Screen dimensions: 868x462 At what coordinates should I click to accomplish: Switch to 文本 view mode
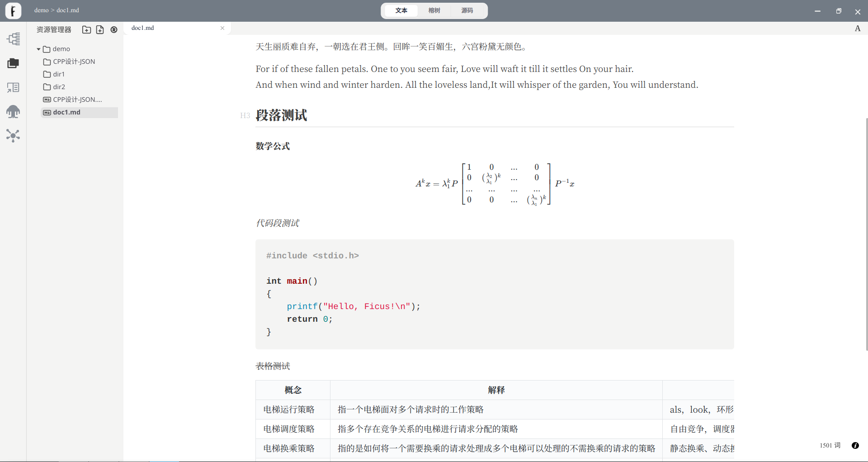401,10
